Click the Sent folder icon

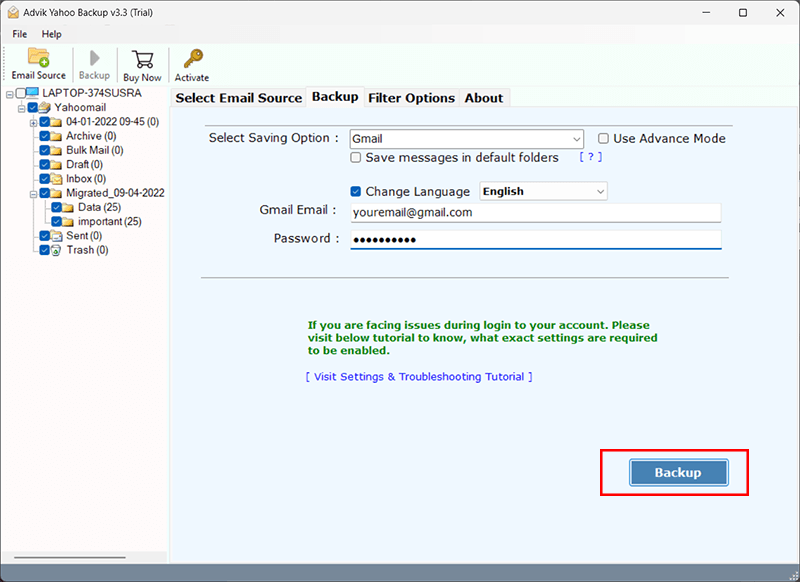[56, 236]
